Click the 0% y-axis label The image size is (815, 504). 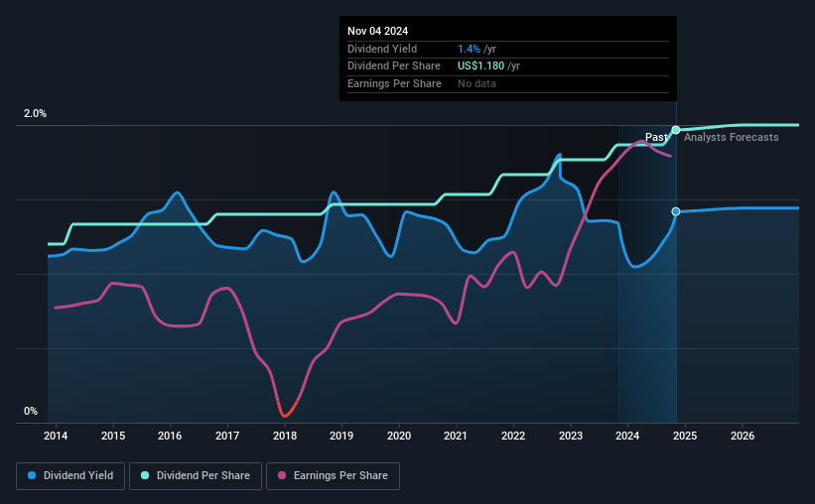(31, 411)
